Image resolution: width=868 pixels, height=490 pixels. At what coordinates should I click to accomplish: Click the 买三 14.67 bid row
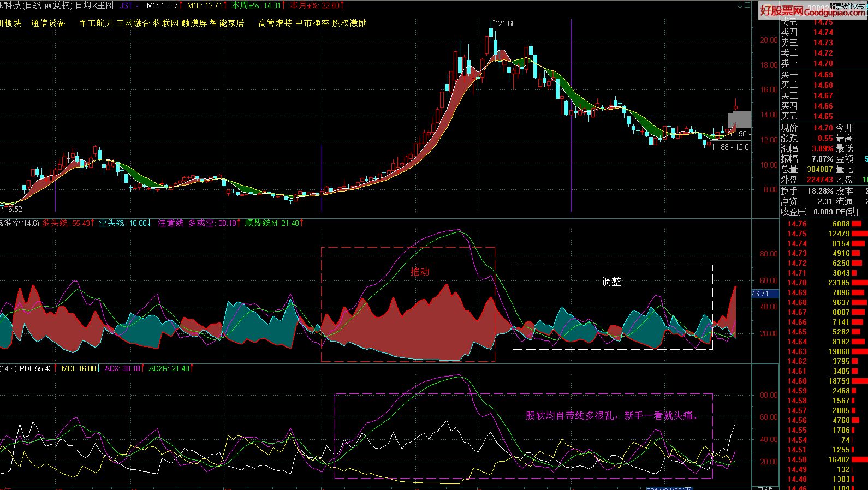tap(807, 95)
